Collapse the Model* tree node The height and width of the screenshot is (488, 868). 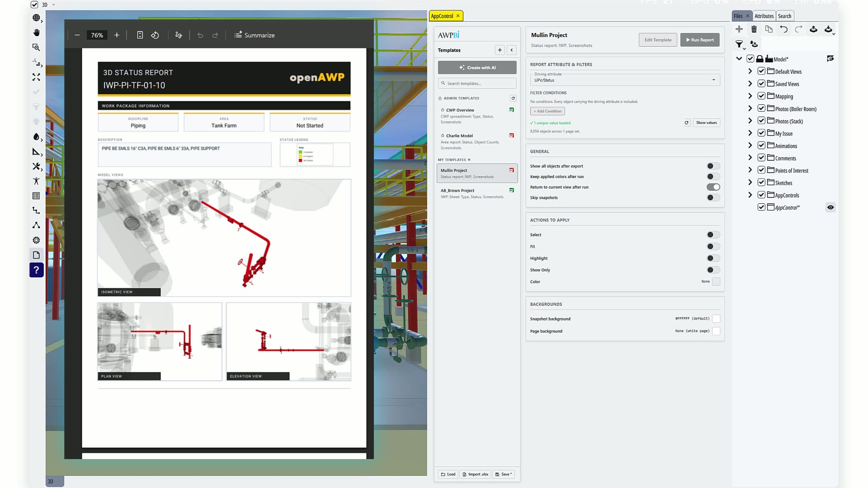[739, 59]
